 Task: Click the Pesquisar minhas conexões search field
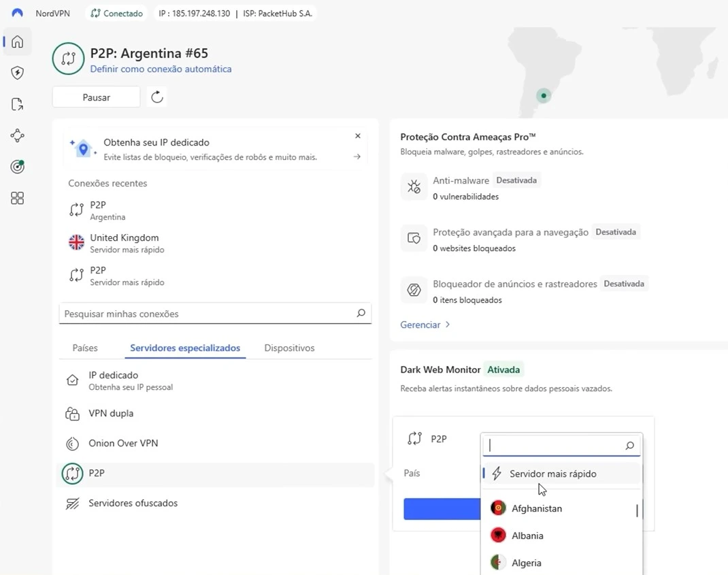215,314
